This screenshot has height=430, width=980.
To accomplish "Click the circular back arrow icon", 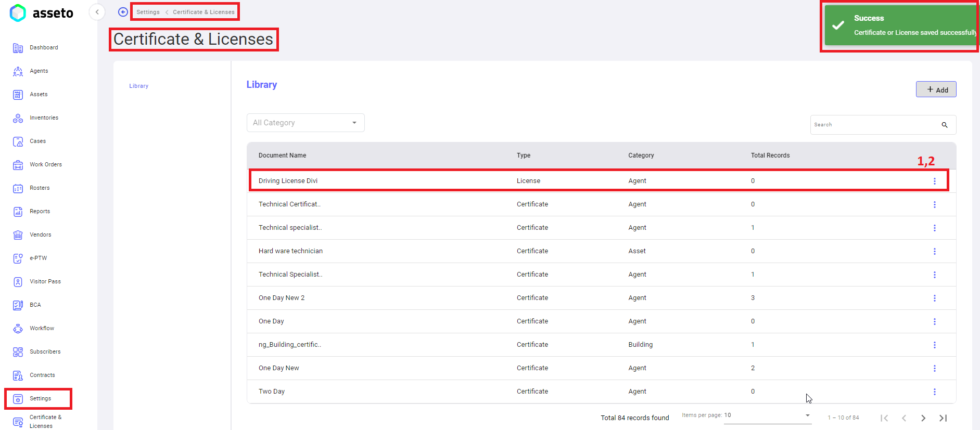I will (x=123, y=12).
